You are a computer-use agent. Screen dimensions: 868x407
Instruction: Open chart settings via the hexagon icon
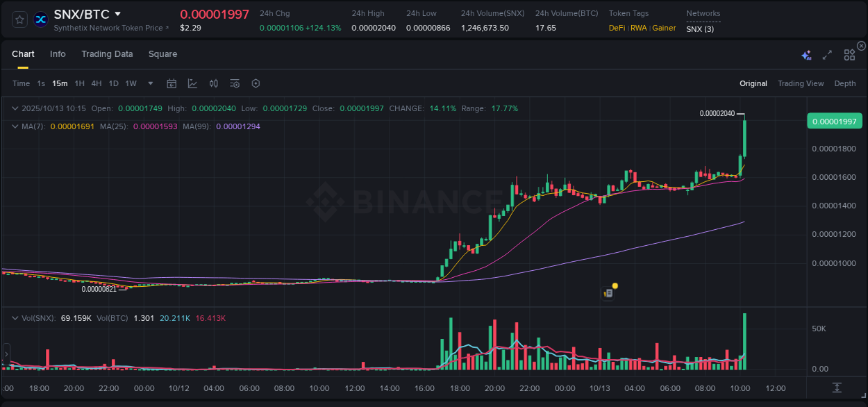point(256,83)
